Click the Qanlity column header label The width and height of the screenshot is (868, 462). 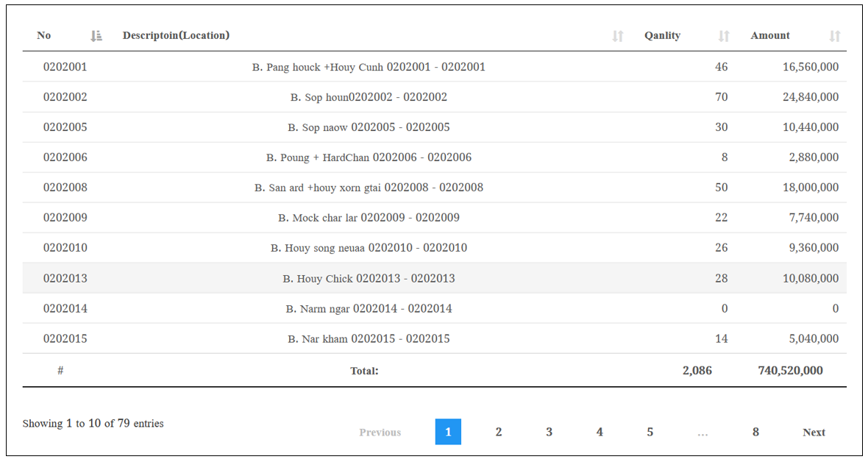(662, 35)
